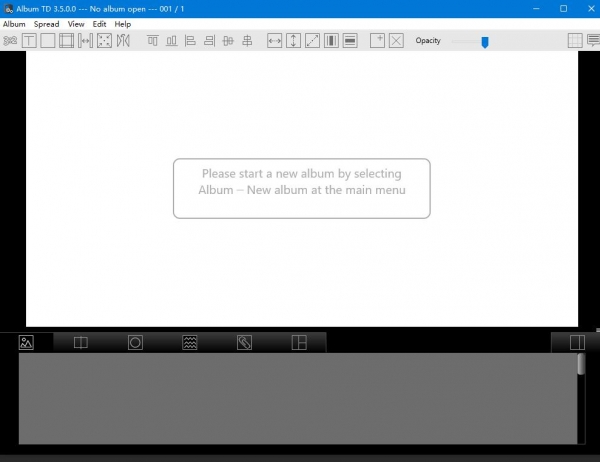
Task: Switch to the circle masks tab
Action: 135,343
